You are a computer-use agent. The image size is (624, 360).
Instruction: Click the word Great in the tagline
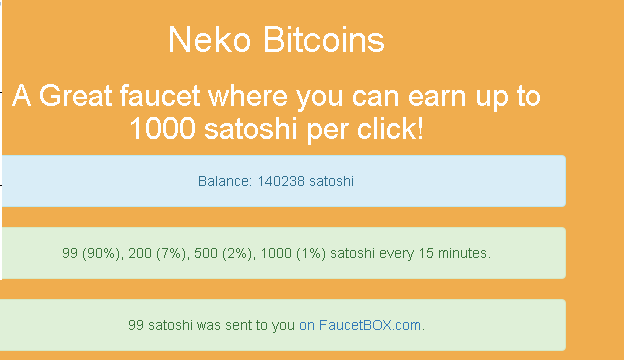point(76,96)
